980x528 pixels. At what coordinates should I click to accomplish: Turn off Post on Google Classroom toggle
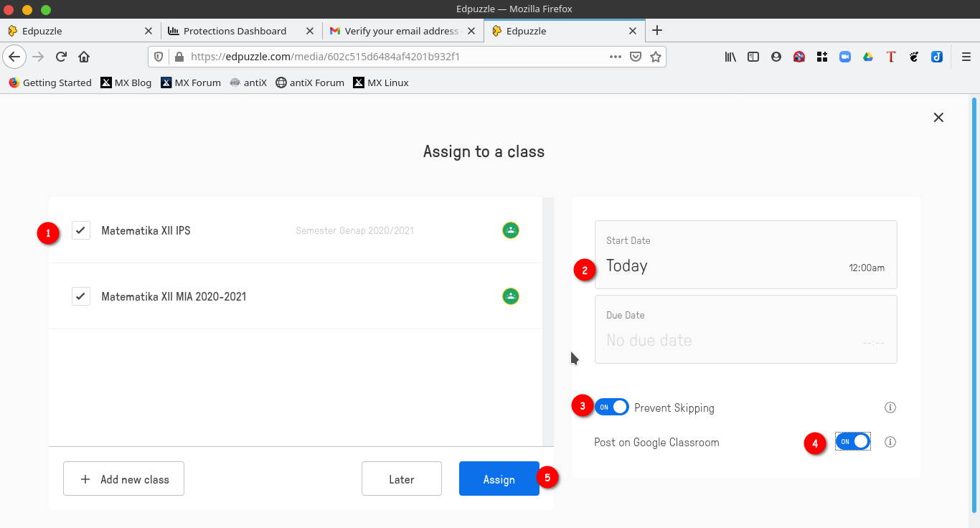(x=853, y=442)
